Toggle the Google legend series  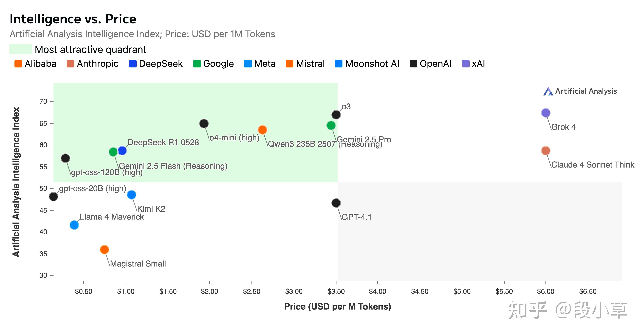pos(214,64)
